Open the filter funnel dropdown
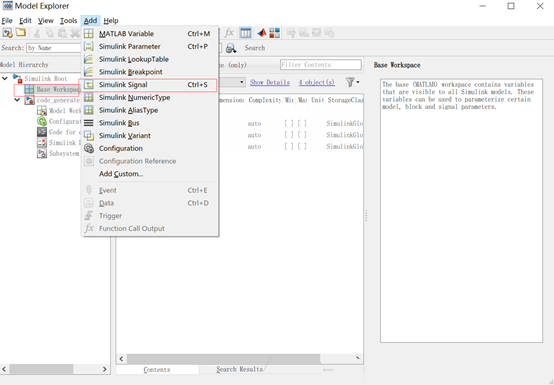The height and width of the screenshot is (385, 554). [352, 82]
